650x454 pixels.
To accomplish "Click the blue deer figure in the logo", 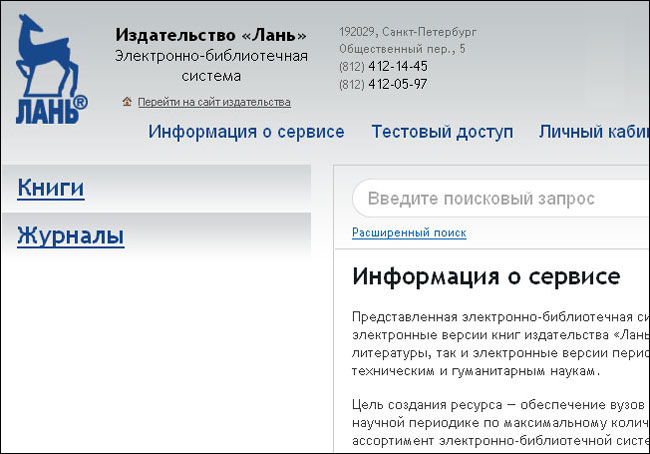I will [50, 55].
